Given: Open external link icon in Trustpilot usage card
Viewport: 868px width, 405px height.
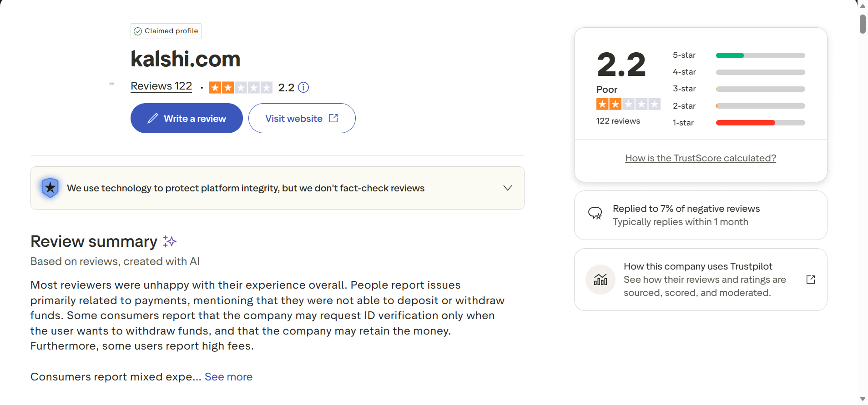Looking at the screenshot, I should click(811, 280).
